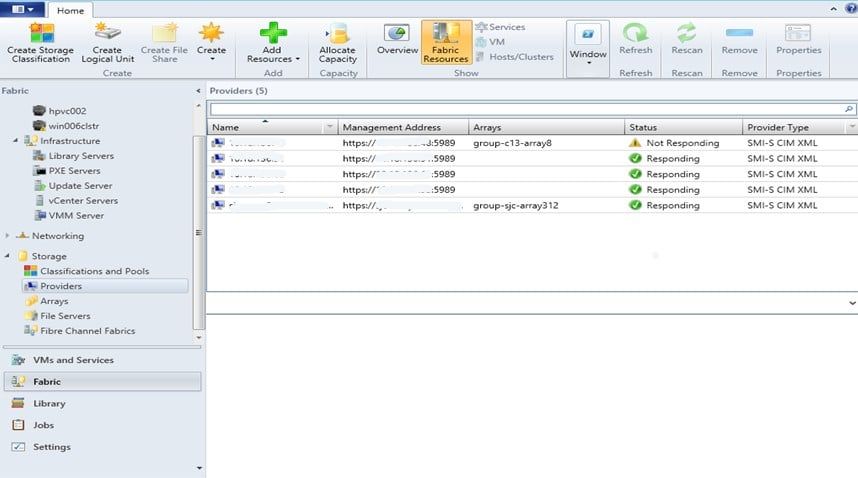Open the Window dropdown button
This screenshot has width=858, height=478.
588,46
